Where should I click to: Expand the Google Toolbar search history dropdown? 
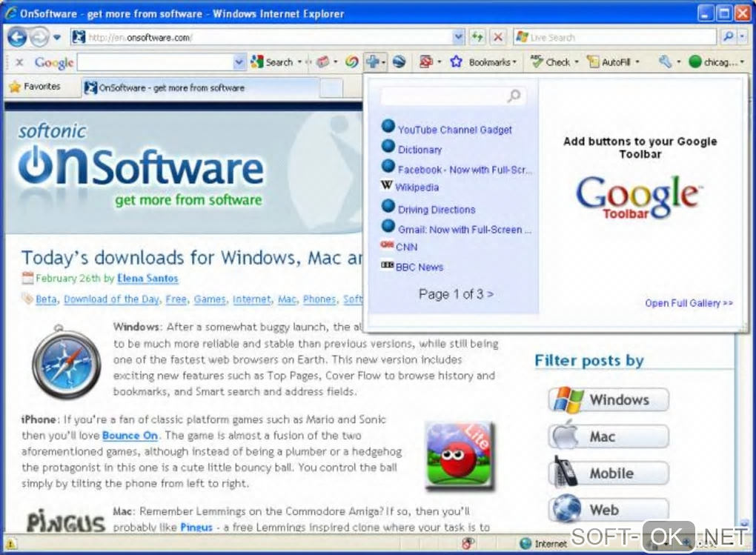pyautogui.click(x=239, y=62)
